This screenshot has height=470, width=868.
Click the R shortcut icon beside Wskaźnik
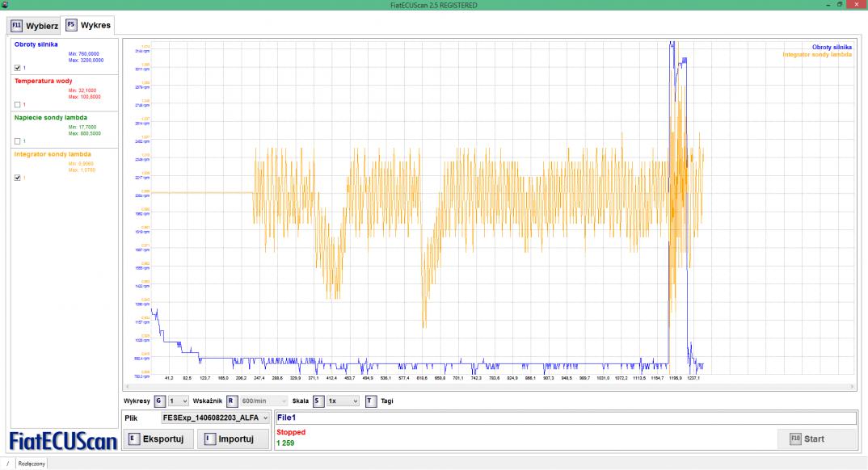pyautogui.click(x=230, y=401)
